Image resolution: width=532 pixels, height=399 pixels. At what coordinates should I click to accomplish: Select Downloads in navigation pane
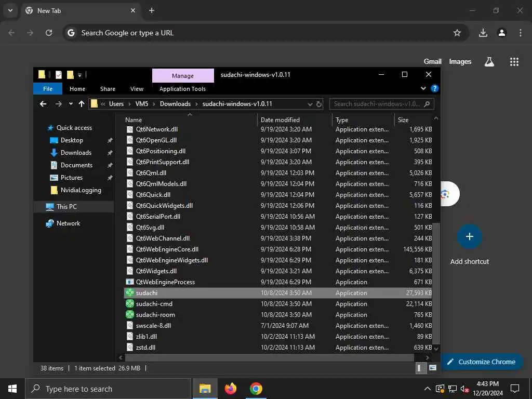[76, 153]
